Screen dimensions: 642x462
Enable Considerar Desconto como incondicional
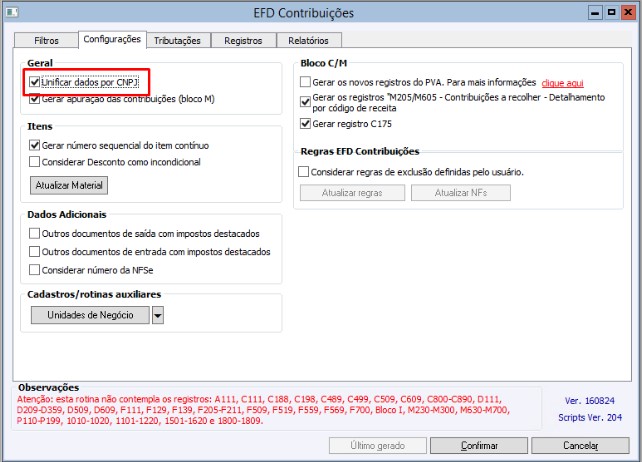click(34, 162)
